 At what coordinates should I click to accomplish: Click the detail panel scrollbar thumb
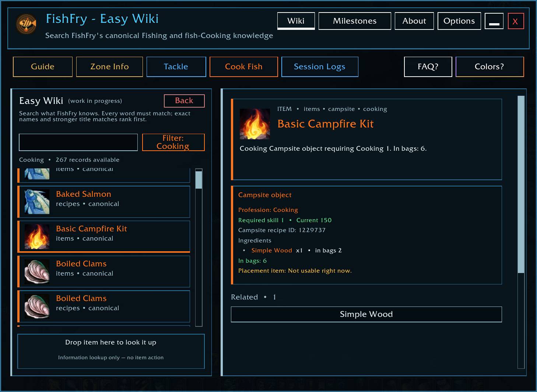521,185
